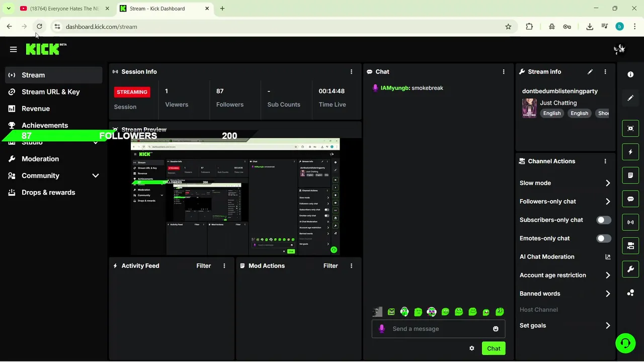Click IAMyungb username in chat
This screenshot has height=362, width=644.
pos(394,88)
